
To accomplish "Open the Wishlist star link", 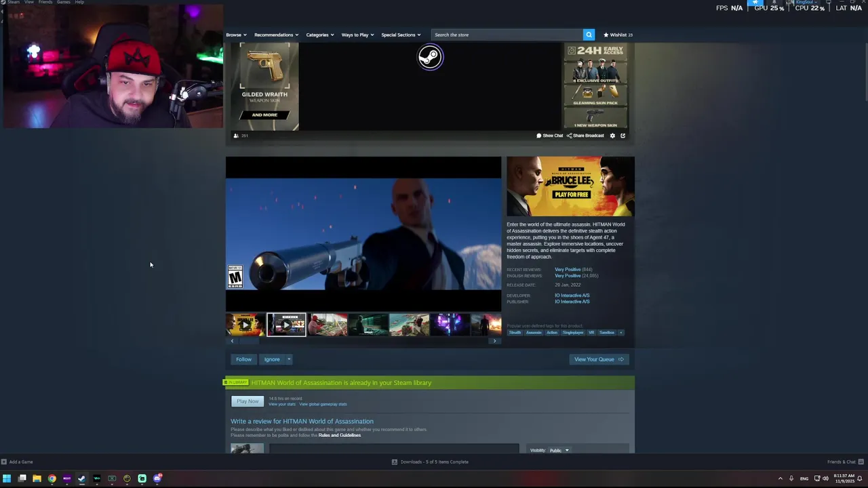I will tap(618, 35).
